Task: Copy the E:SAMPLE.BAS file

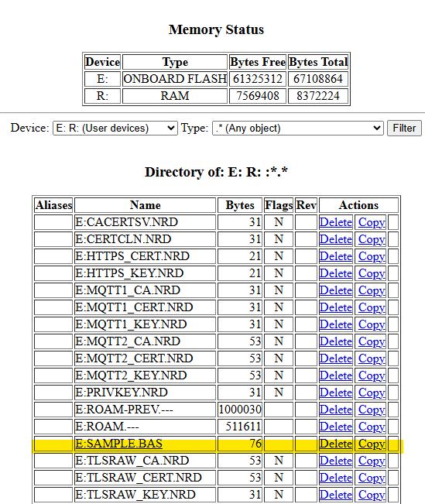Action: 372,444
